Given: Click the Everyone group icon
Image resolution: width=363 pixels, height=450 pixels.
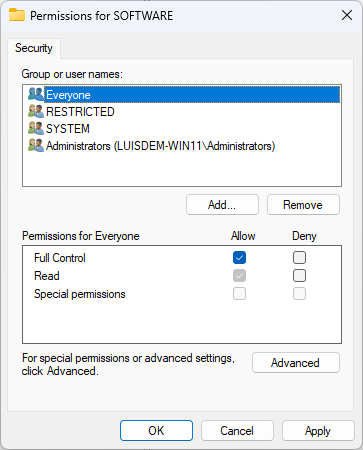Looking at the screenshot, I should pyautogui.click(x=36, y=94).
